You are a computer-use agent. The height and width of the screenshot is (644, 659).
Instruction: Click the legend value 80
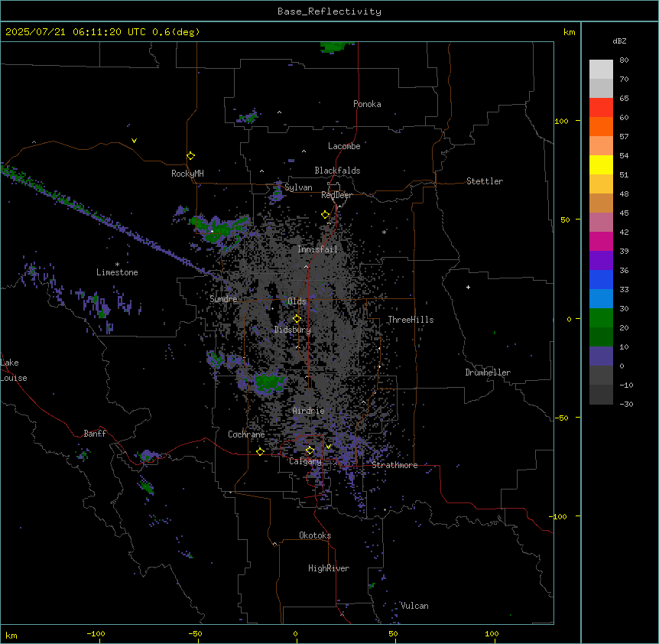624,60
